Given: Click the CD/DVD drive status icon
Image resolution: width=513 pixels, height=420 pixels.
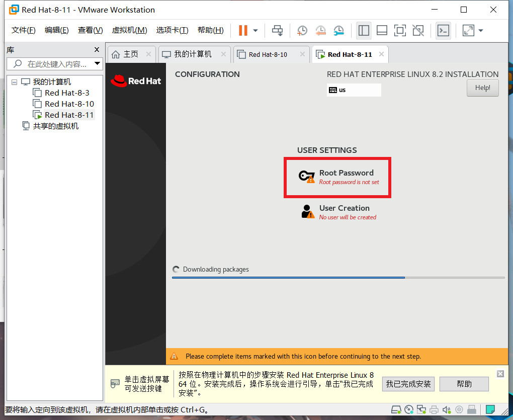Looking at the screenshot, I should 409,409.
